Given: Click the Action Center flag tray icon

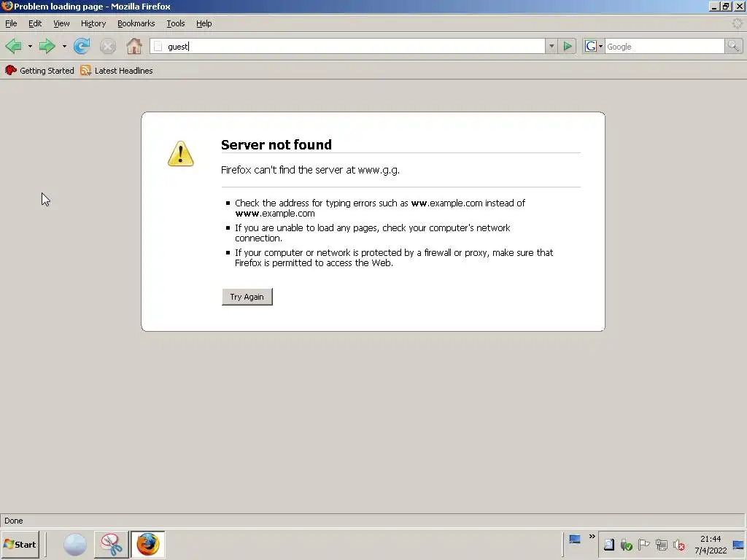Looking at the screenshot, I should [643, 545].
